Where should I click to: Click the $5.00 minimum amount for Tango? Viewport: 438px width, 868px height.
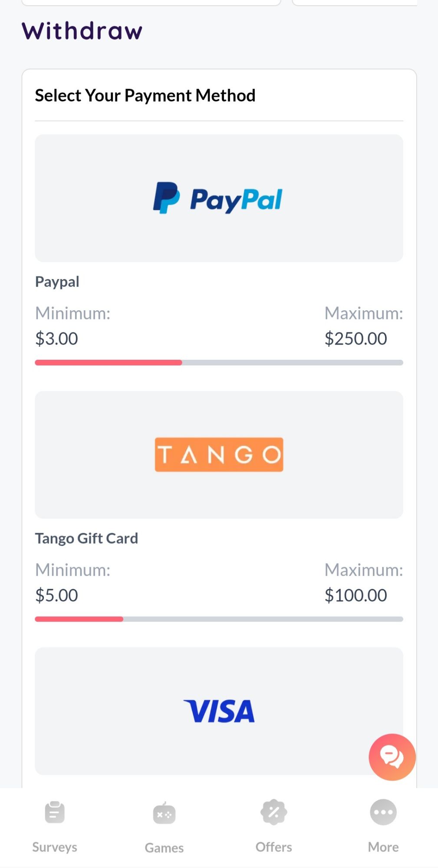pos(56,595)
